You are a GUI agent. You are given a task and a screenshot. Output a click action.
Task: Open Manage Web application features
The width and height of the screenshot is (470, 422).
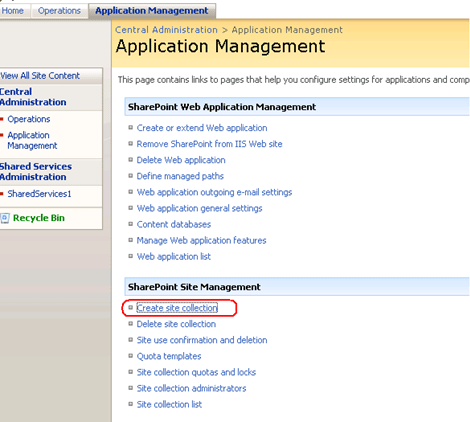[201, 240]
